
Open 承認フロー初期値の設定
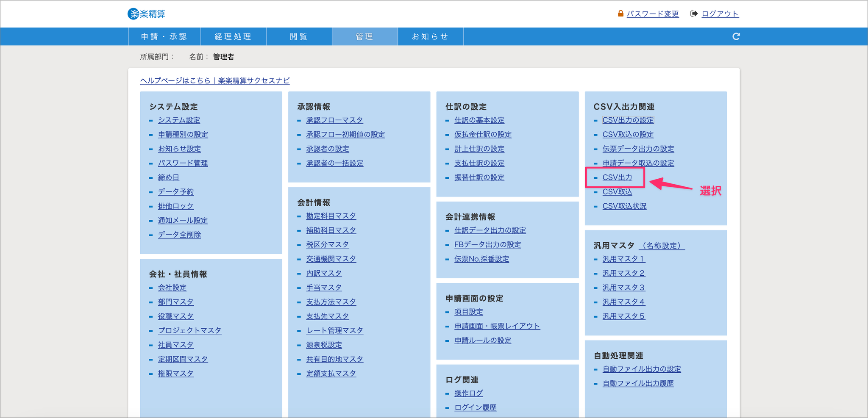[345, 135]
